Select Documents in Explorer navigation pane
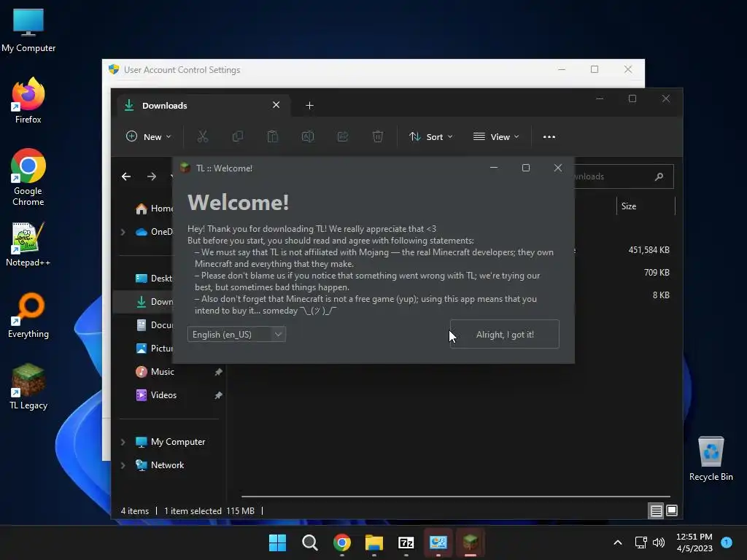Image resolution: width=747 pixels, height=560 pixels. click(153, 324)
